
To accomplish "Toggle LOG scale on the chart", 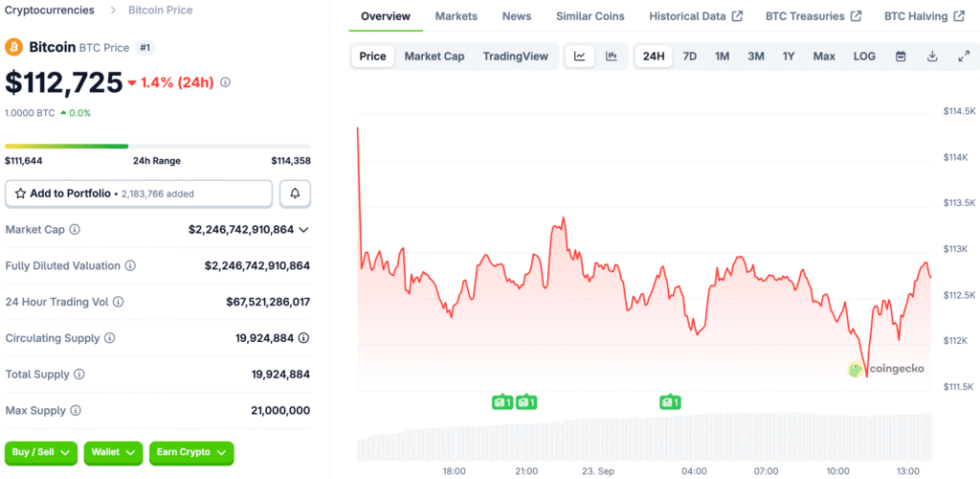I will tap(864, 57).
